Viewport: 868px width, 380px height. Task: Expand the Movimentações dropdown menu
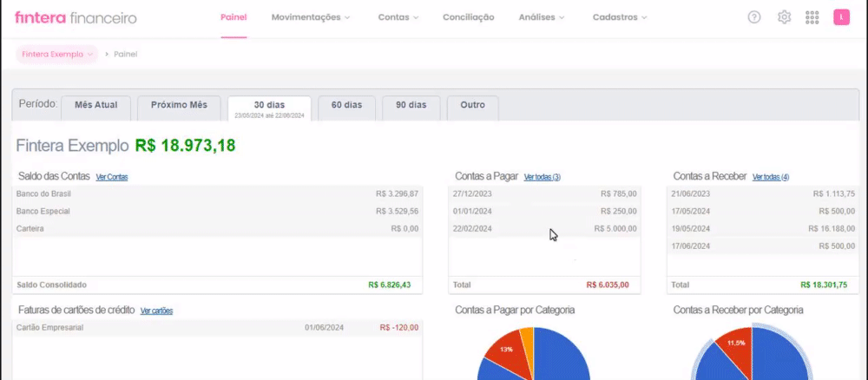[311, 17]
